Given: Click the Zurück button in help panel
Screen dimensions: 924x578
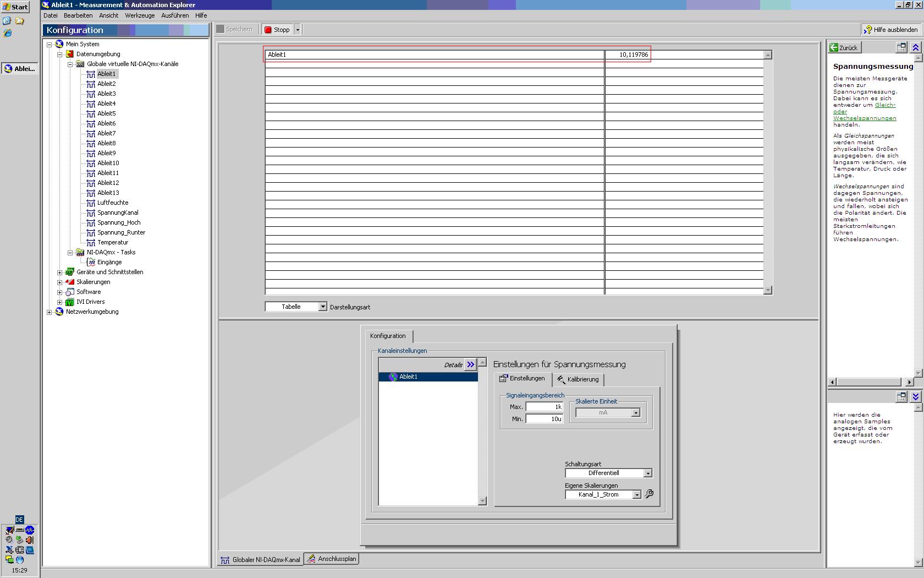Looking at the screenshot, I should (844, 48).
